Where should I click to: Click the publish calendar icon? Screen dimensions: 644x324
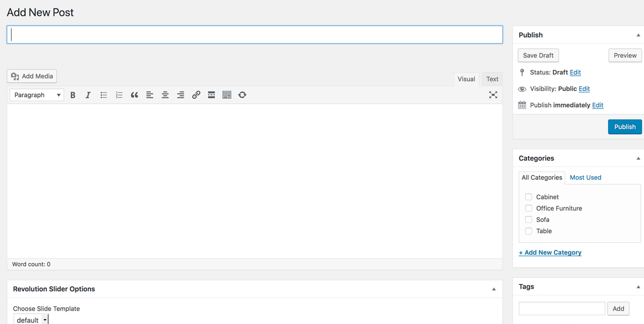click(522, 105)
